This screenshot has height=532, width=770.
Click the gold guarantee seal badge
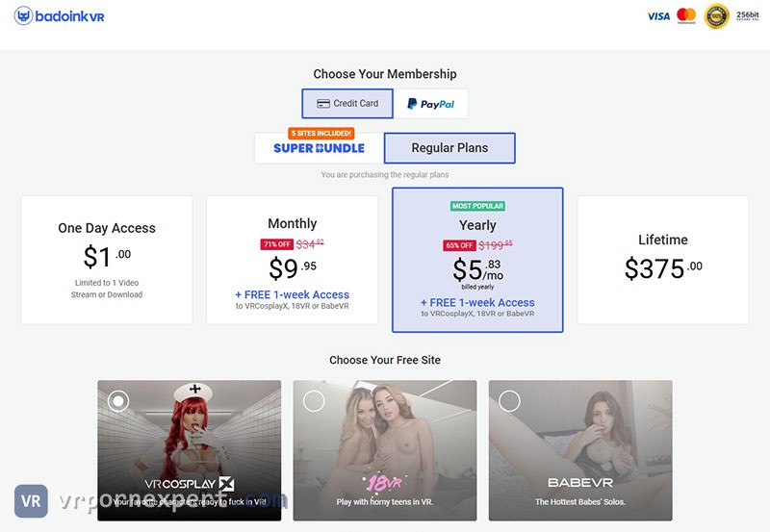[x=716, y=16]
